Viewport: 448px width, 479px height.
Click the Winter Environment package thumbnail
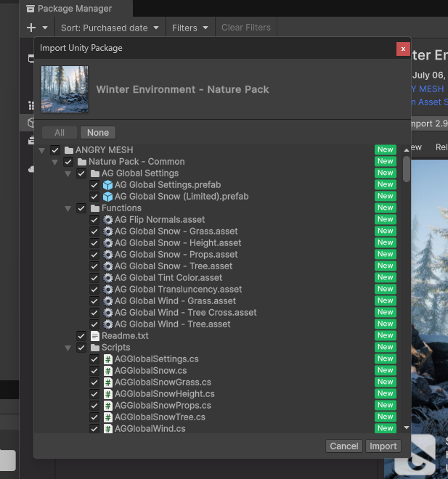pyautogui.click(x=65, y=89)
